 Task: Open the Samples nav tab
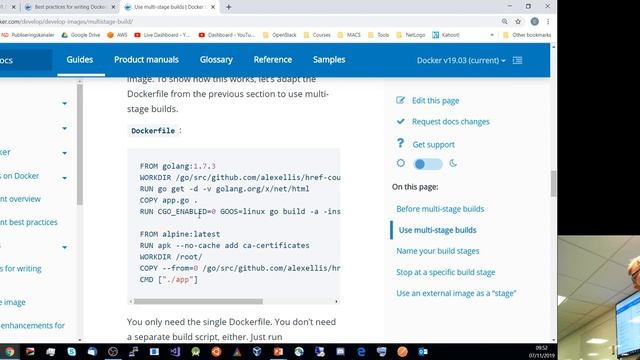coord(329,60)
